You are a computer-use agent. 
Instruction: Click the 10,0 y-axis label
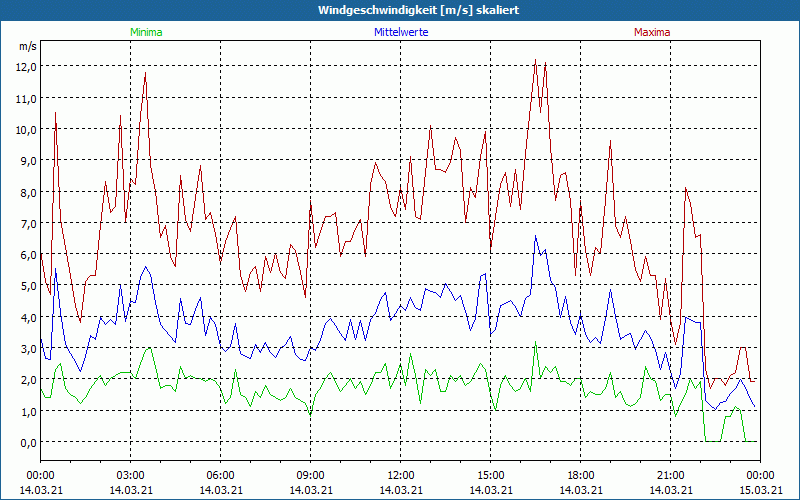[x=28, y=130]
